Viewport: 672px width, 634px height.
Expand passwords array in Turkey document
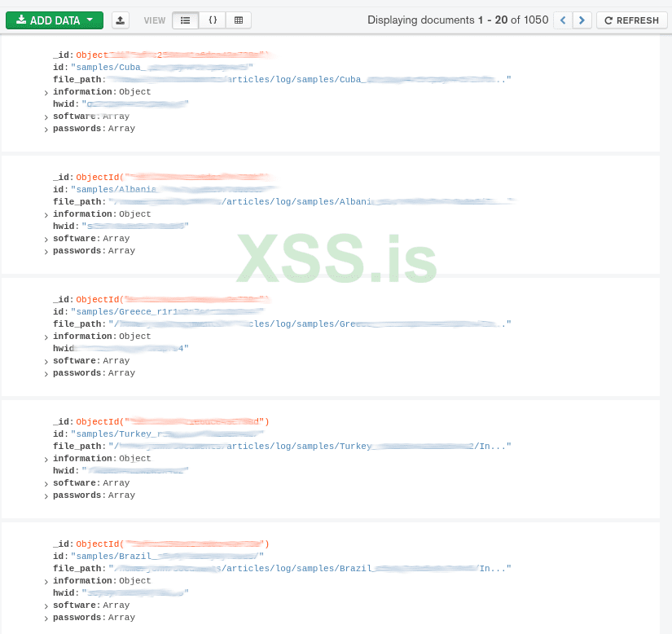tap(46, 496)
